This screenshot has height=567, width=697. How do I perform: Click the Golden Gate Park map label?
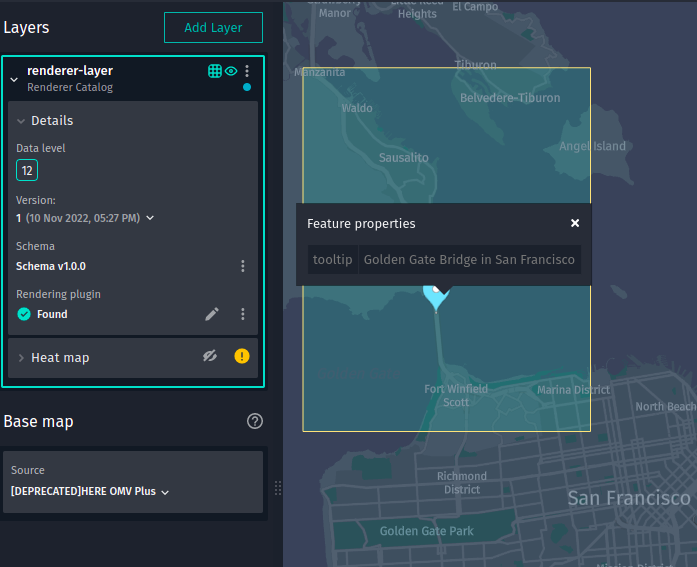click(427, 531)
